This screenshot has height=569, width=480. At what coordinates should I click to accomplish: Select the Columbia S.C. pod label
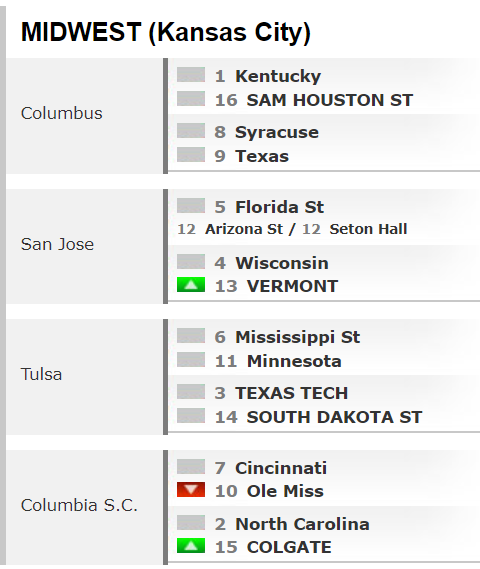(x=79, y=505)
